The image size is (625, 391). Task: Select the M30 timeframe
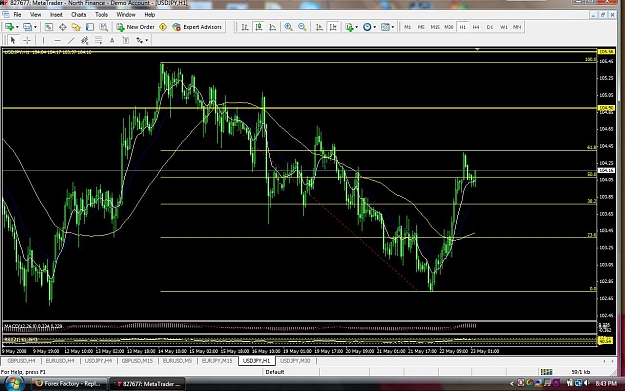click(449, 27)
